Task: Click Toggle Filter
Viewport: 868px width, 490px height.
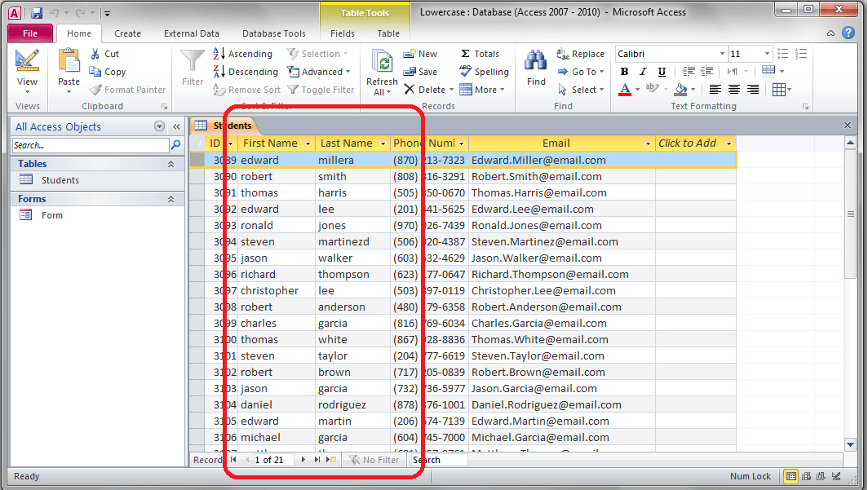Action: tap(321, 90)
